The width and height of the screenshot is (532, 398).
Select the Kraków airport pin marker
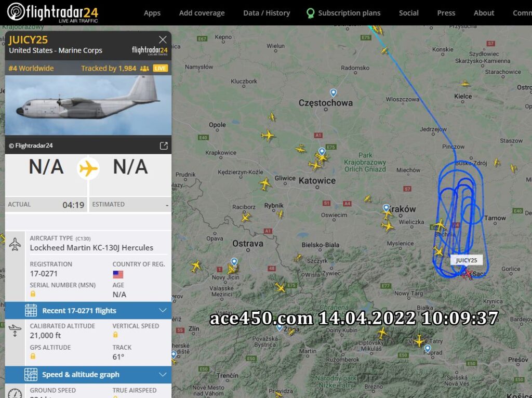(386, 208)
